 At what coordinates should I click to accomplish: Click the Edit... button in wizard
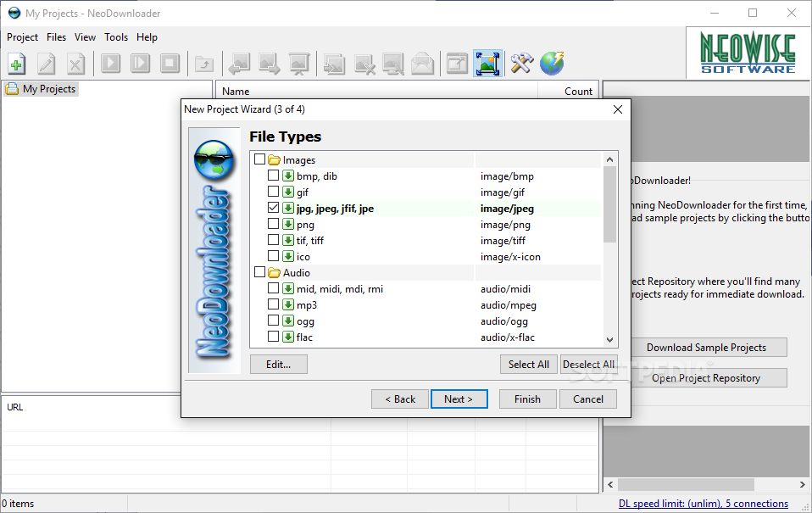279,365
